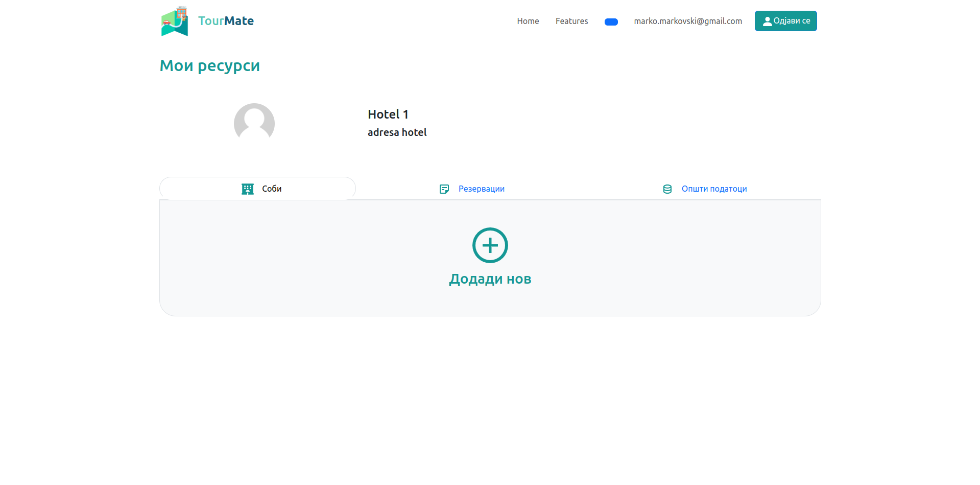Switch to the Резервации tab
Image resolution: width=980 pixels, height=485 pixels.
pos(481,189)
